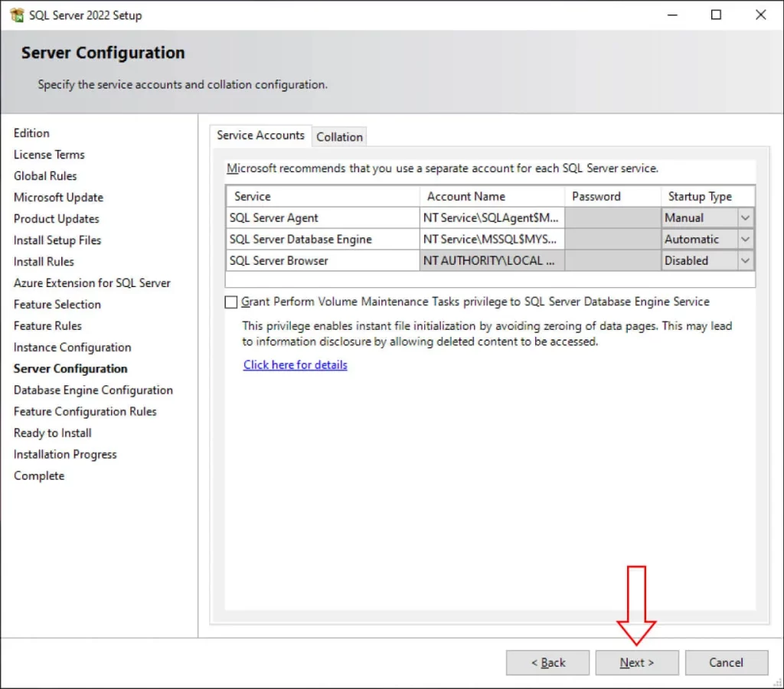
Task: Switch to the Collation tab
Action: click(339, 136)
